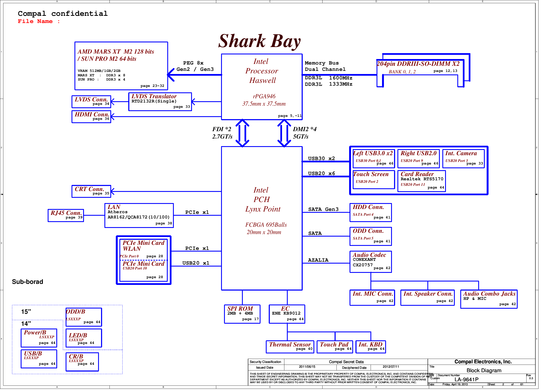Select the Thermal Sensor block
This screenshot has height=392, width=555.
pos(290,347)
